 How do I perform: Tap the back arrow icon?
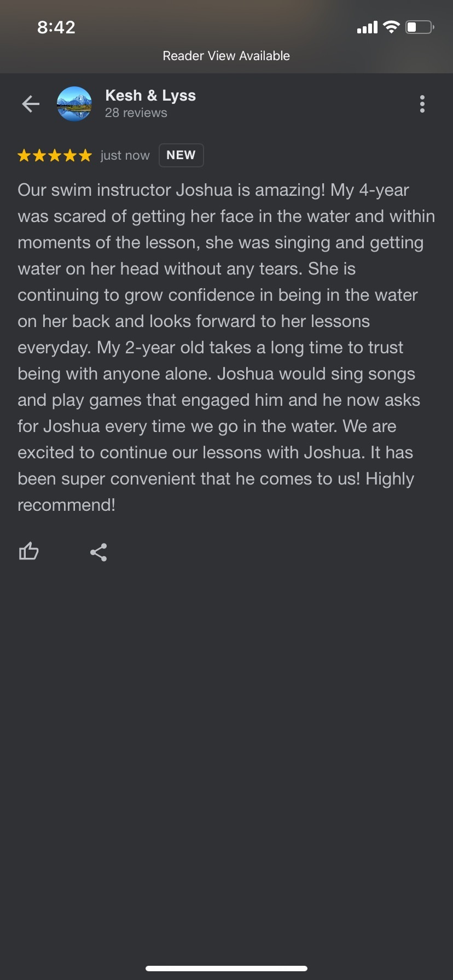31,104
